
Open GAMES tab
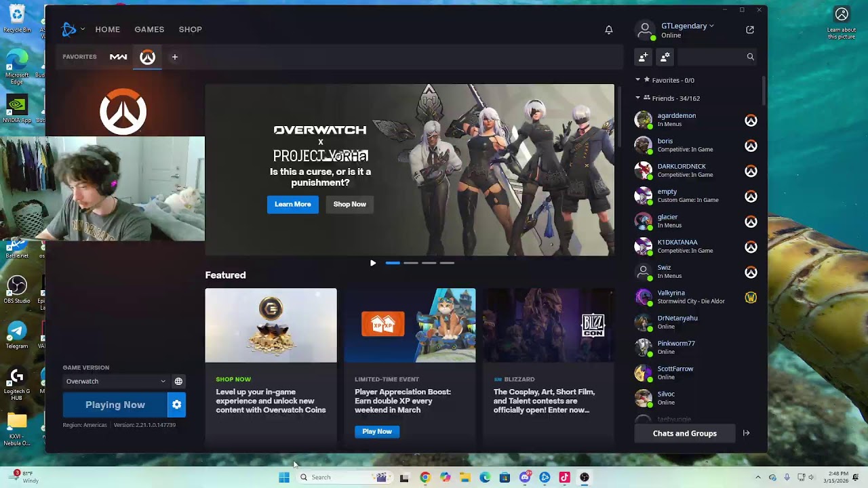point(149,29)
